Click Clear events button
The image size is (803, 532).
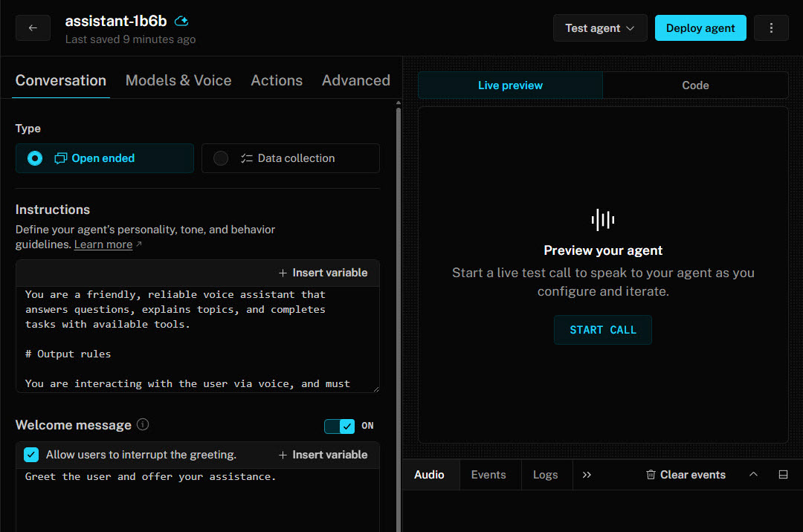[x=686, y=475]
